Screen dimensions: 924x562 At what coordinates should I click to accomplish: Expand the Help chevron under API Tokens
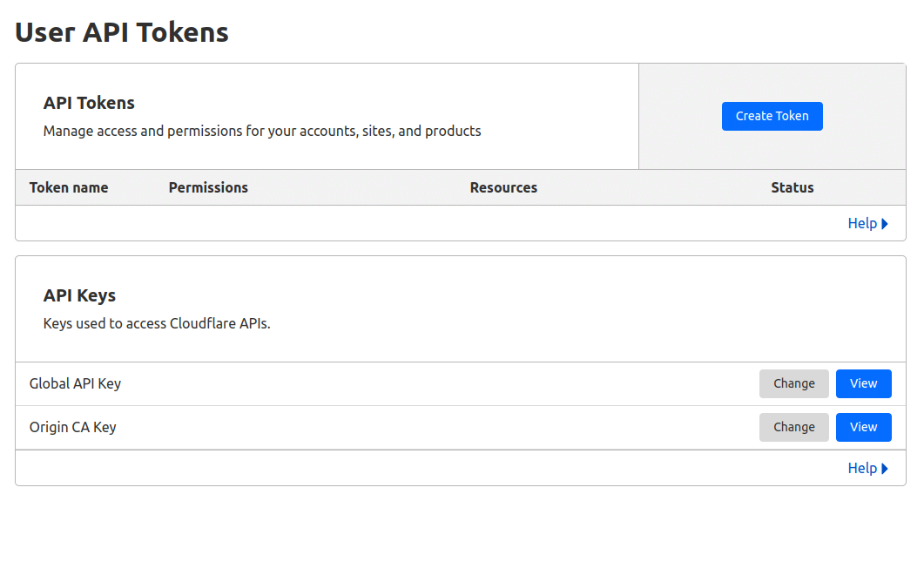(x=886, y=223)
